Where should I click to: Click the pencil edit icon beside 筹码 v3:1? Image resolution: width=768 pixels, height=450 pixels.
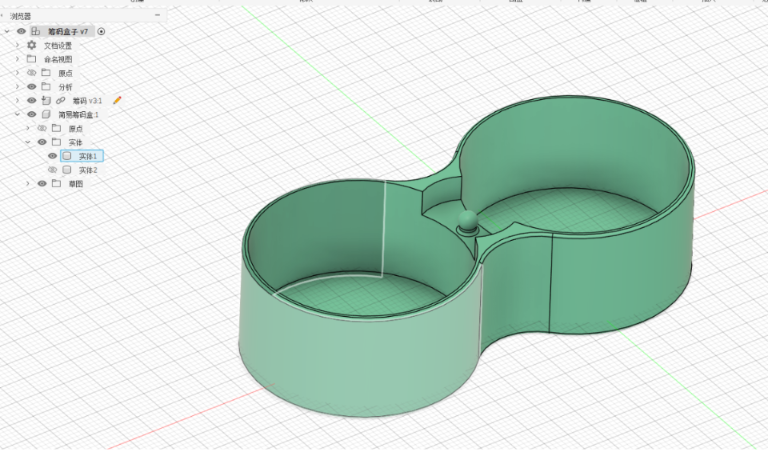tap(117, 100)
